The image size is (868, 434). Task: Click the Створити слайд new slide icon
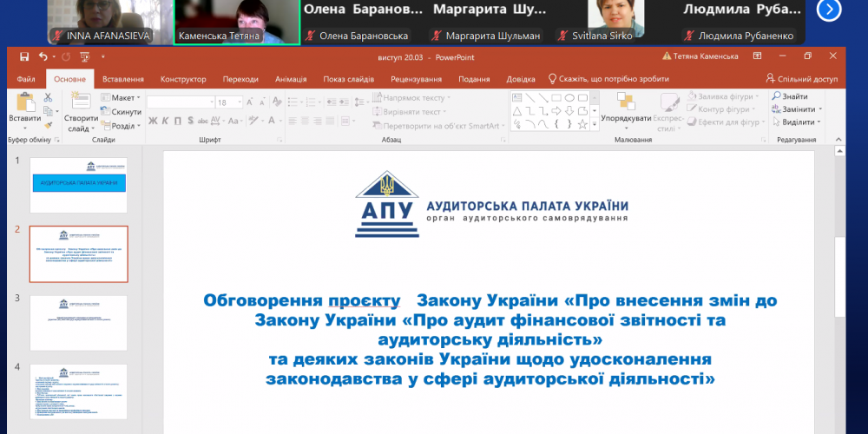click(x=80, y=102)
